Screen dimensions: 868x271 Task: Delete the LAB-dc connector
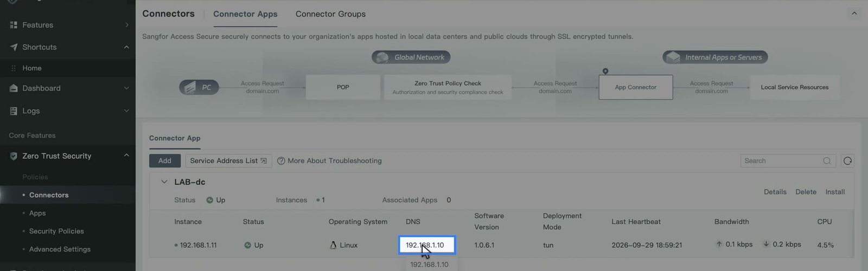tap(806, 192)
